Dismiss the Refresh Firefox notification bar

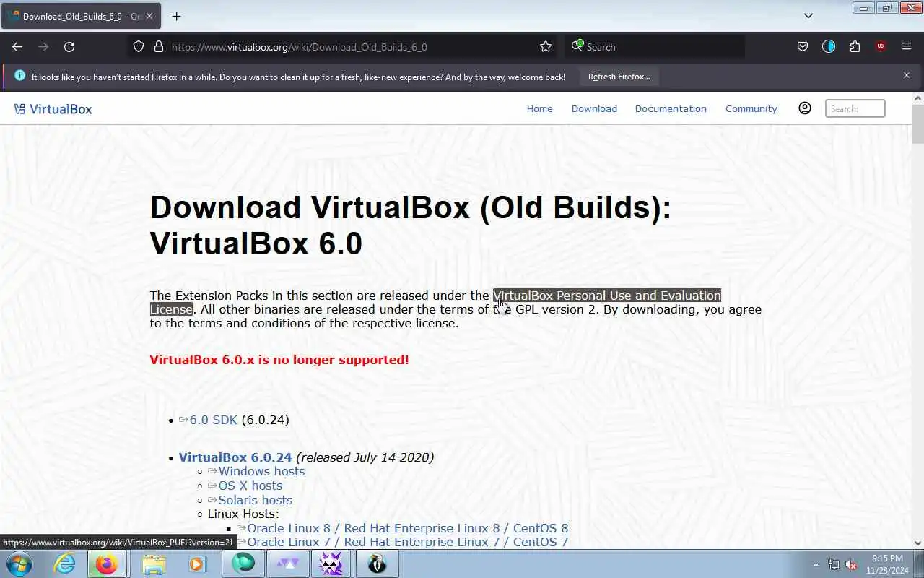(x=907, y=75)
